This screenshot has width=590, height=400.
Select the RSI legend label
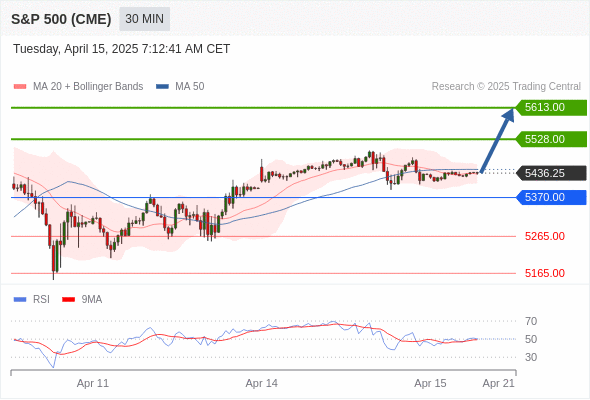coord(41,300)
